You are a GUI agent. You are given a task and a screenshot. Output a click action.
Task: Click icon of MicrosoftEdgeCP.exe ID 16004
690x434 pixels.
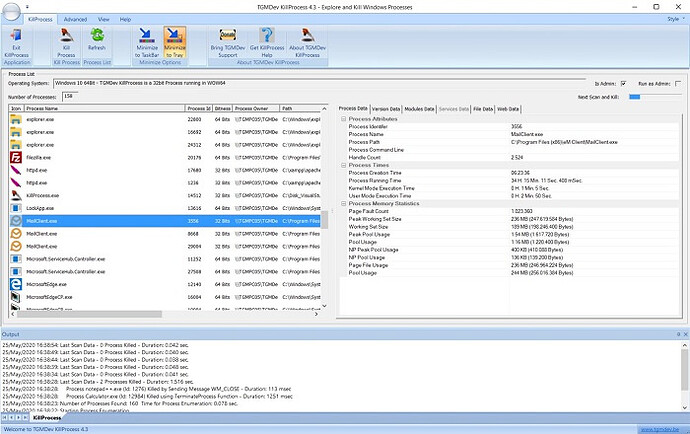(x=16, y=297)
